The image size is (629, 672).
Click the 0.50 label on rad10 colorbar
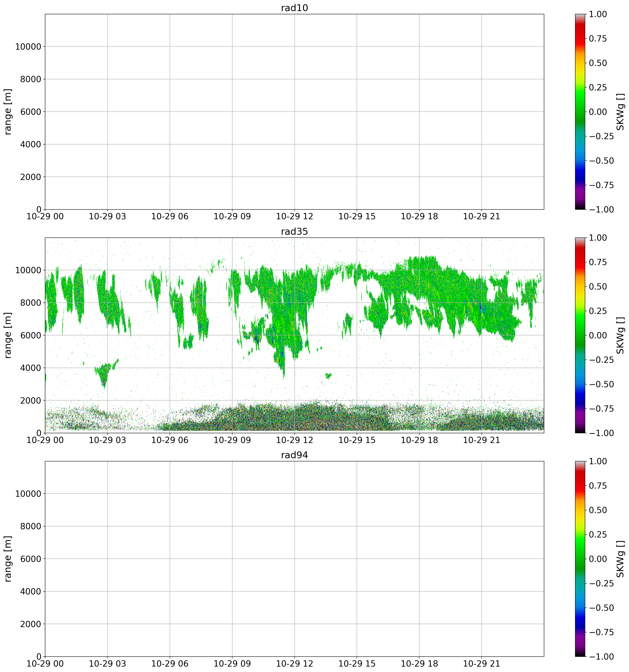[x=598, y=63]
